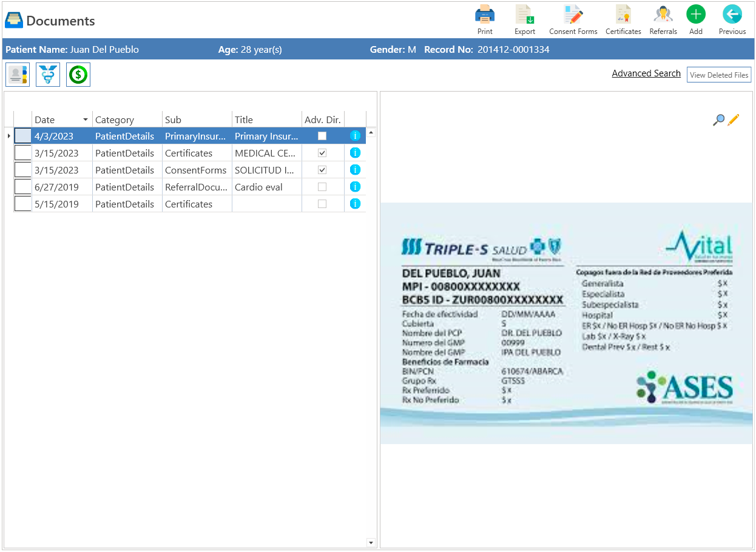This screenshot has width=756, height=552.
Task: Open the Advanced Search link
Action: (x=646, y=73)
